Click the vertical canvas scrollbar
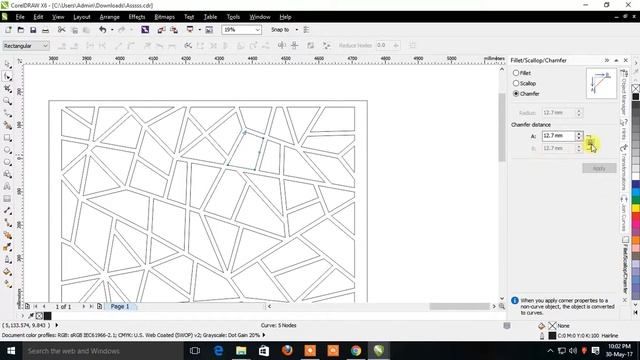640x360 pixels. pos(502,127)
